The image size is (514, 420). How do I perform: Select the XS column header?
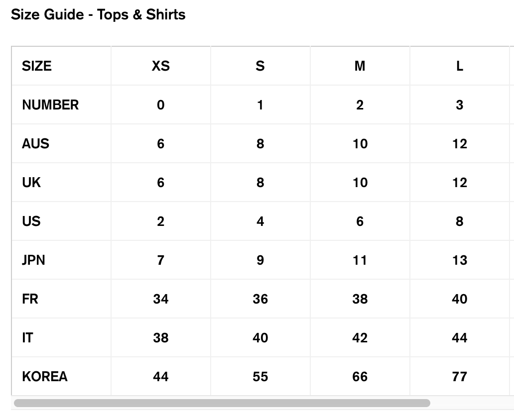pos(160,66)
